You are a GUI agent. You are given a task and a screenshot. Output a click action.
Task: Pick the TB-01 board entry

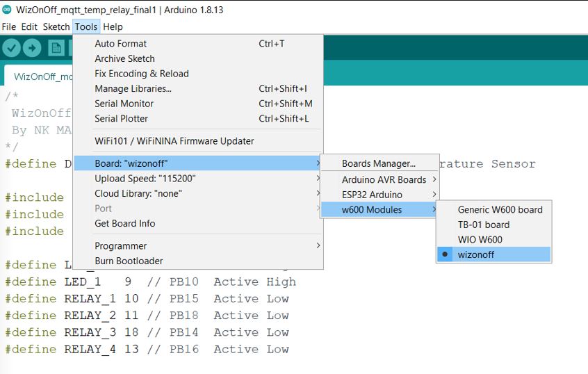coord(483,225)
